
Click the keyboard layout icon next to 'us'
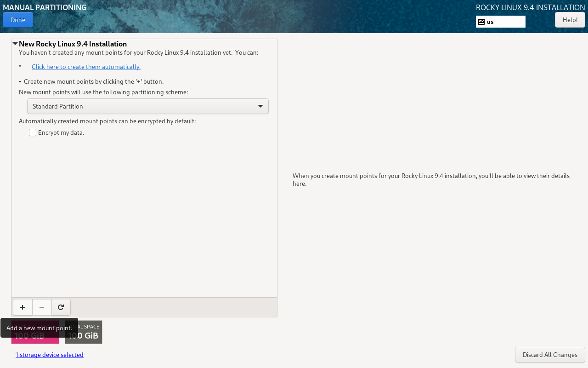pos(481,22)
